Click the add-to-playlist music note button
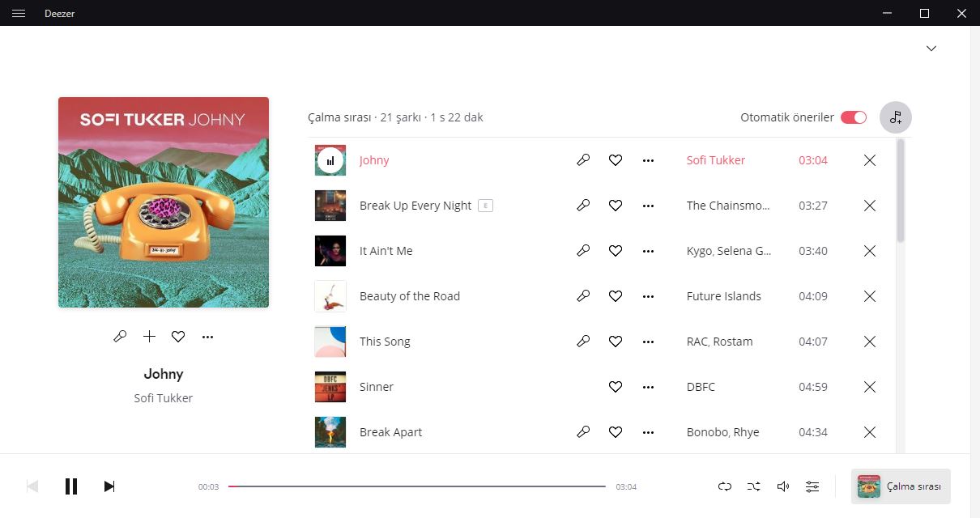This screenshot has height=518, width=980. pyautogui.click(x=896, y=117)
